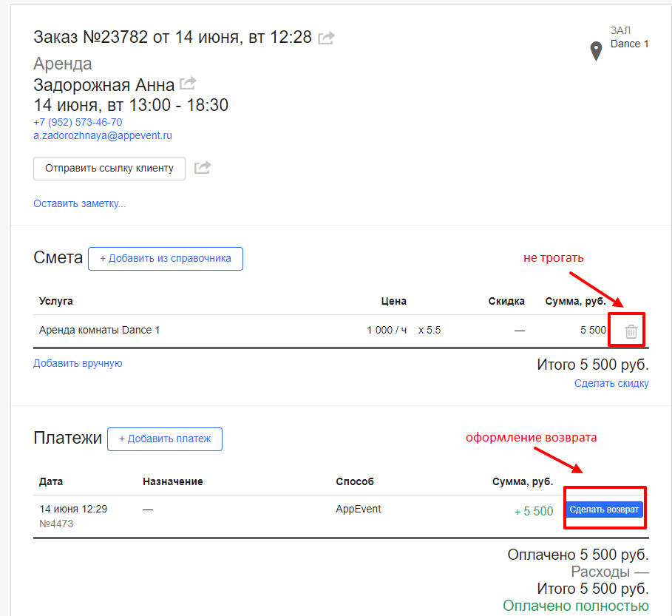Image resolution: width=672 pixels, height=616 pixels.
Task: Click the a.zadorozhnaya@appevent.ru email link
Action: coord(103,136)
